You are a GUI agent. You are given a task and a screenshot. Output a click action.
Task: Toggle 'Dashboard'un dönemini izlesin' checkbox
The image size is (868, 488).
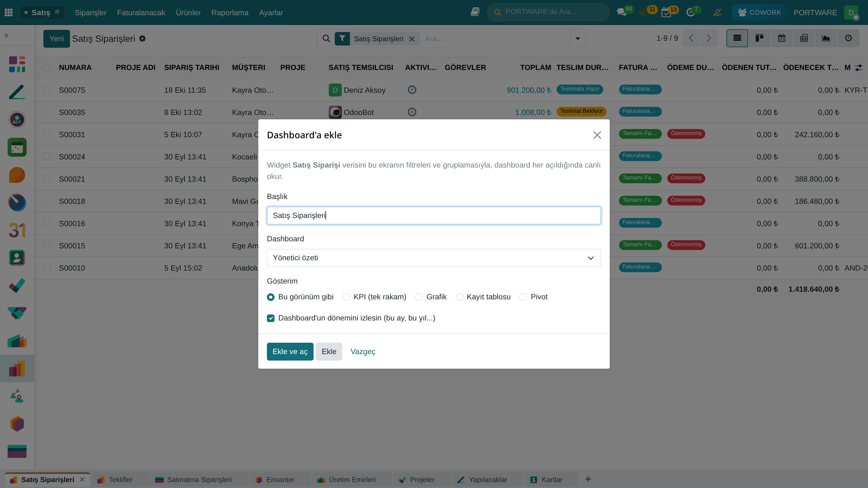(x=271, y=318)
